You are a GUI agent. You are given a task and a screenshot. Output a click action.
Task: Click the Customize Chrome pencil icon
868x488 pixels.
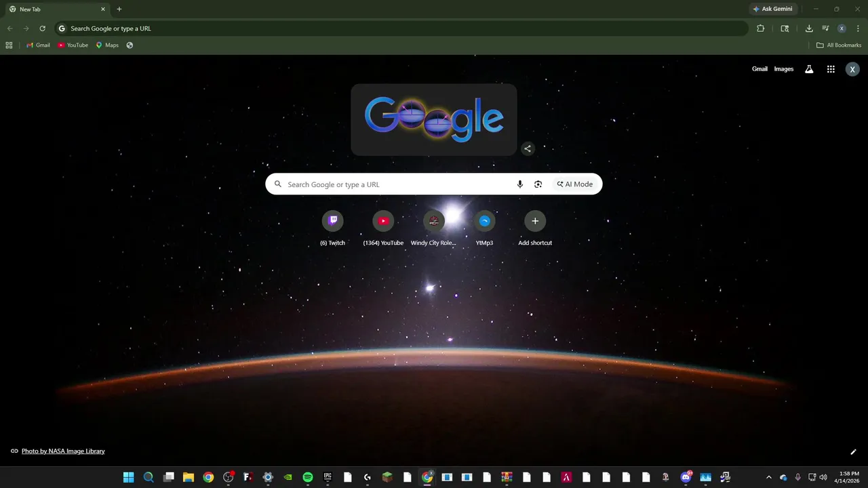coord(853,452)
